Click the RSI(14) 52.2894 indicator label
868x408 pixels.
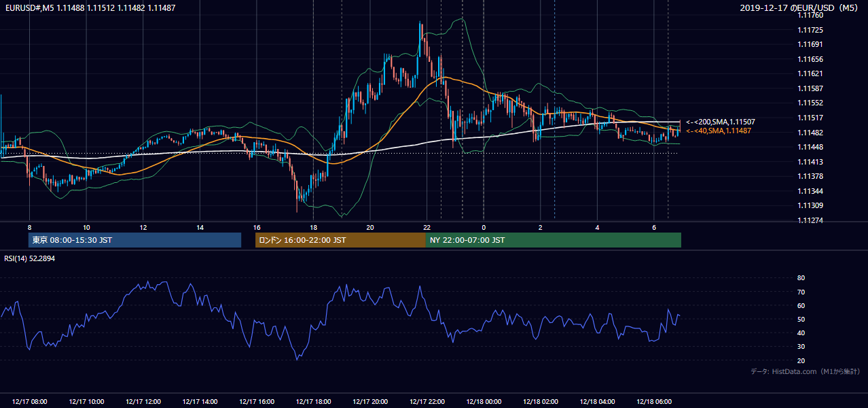tap(29, 258)
